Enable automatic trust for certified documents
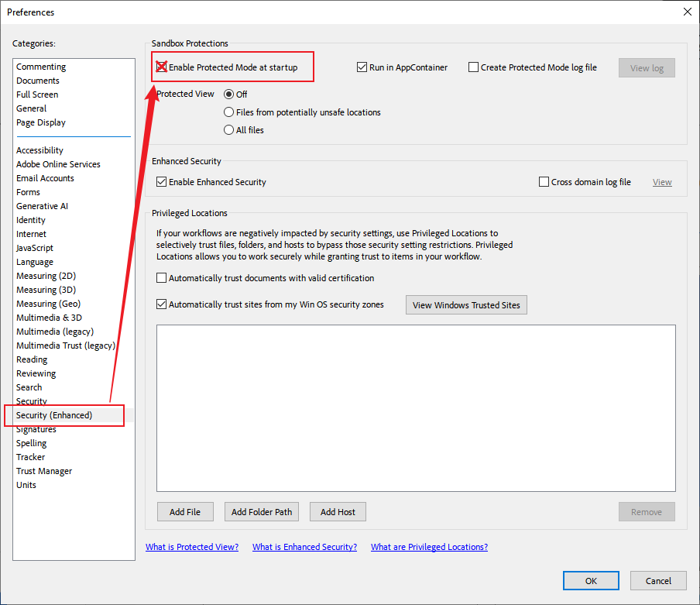The height and width of the screenshot is (605, 700). pos(161,277)
